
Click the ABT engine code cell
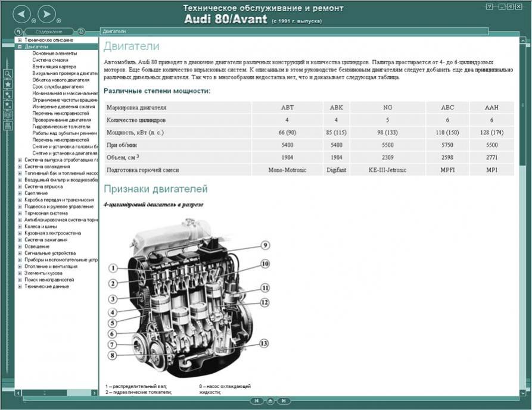(x=287, y=108)
